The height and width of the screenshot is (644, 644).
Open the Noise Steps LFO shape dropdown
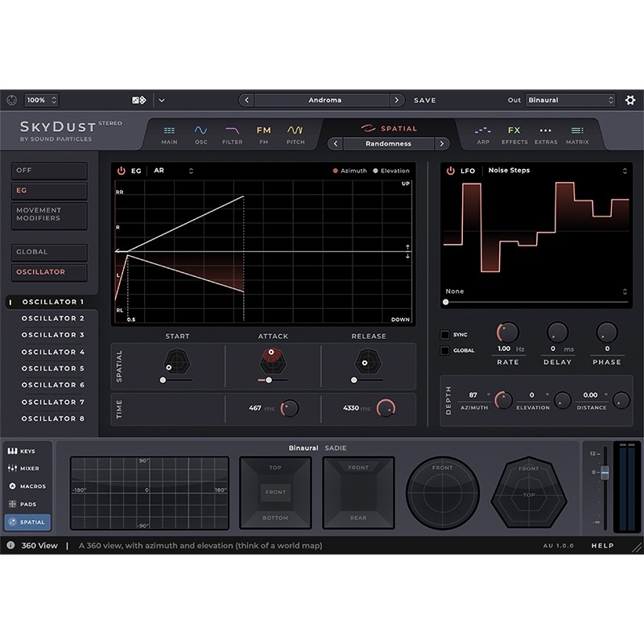[x=557, y=171]
